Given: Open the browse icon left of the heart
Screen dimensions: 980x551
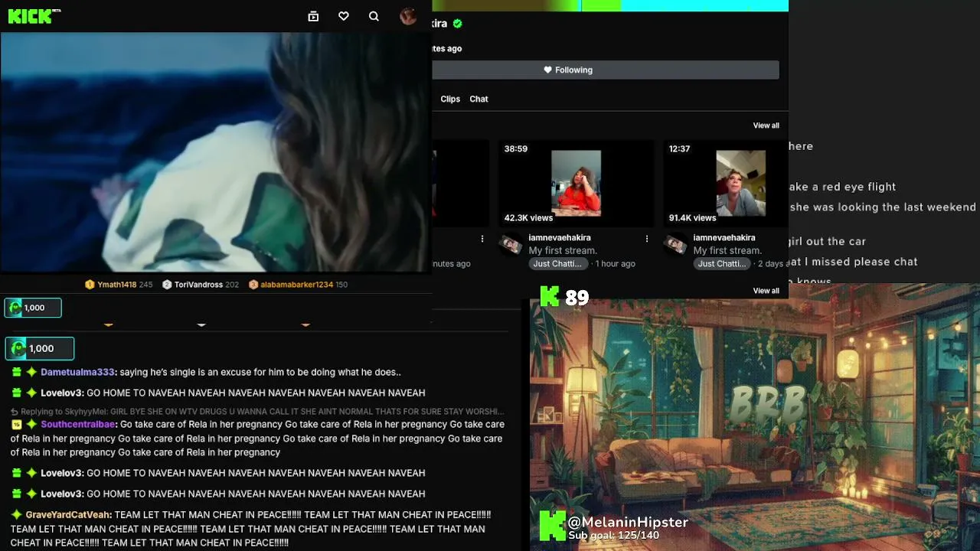Looking at the screenshot, I should (313, 16).
